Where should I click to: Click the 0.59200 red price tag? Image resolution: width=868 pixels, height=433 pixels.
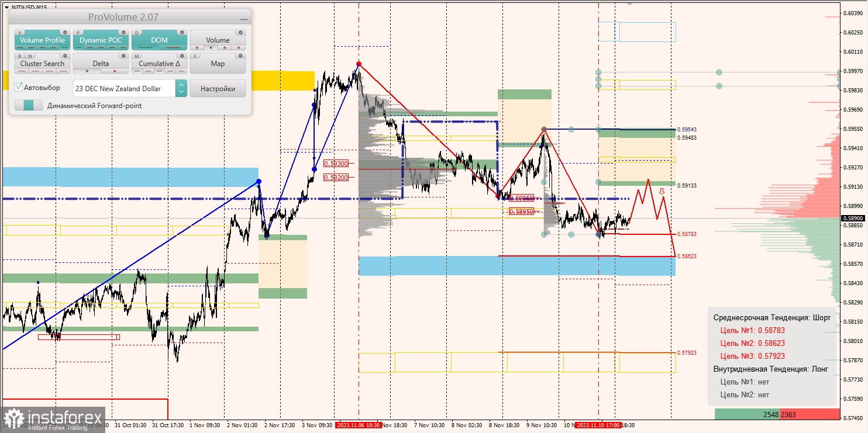click(x=336, y=177)
